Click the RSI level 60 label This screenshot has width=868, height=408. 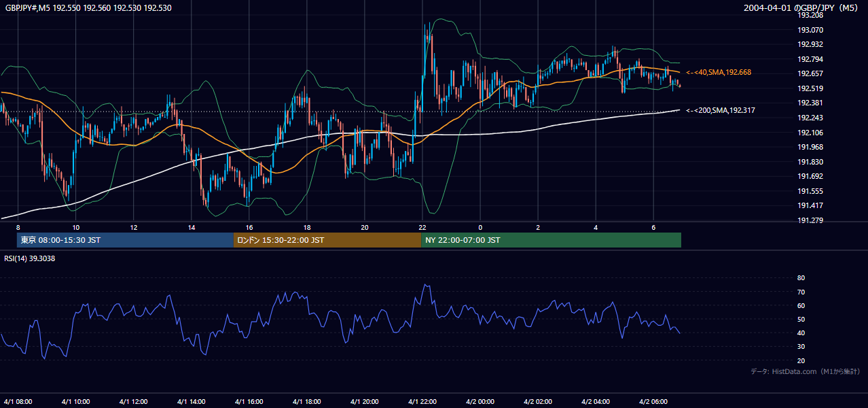click(801, 305)
